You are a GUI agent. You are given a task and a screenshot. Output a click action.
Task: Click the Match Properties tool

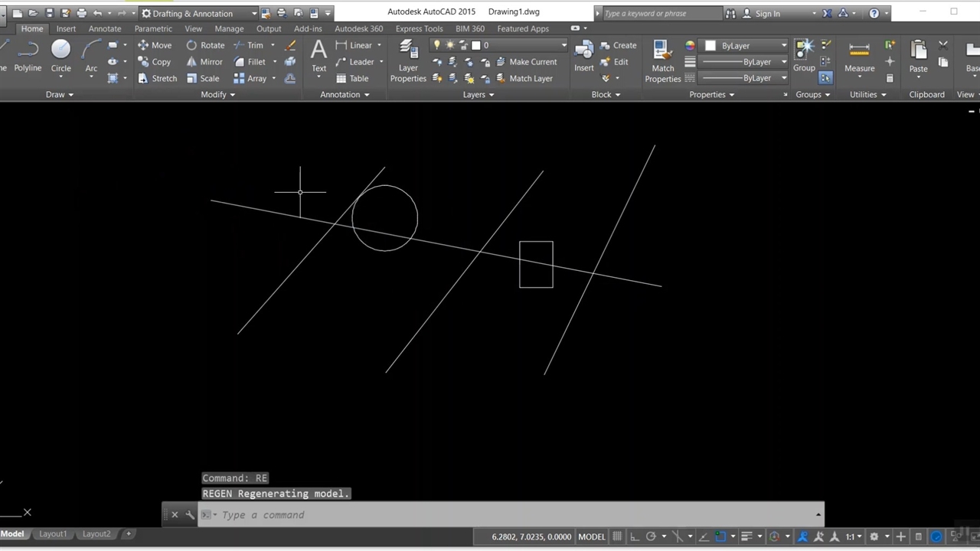[663, 60]
